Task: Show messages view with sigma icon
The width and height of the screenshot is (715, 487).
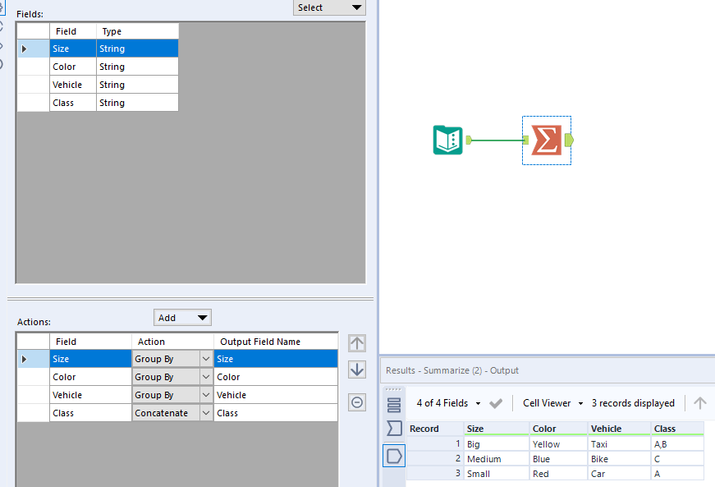Action: point(394,428)
